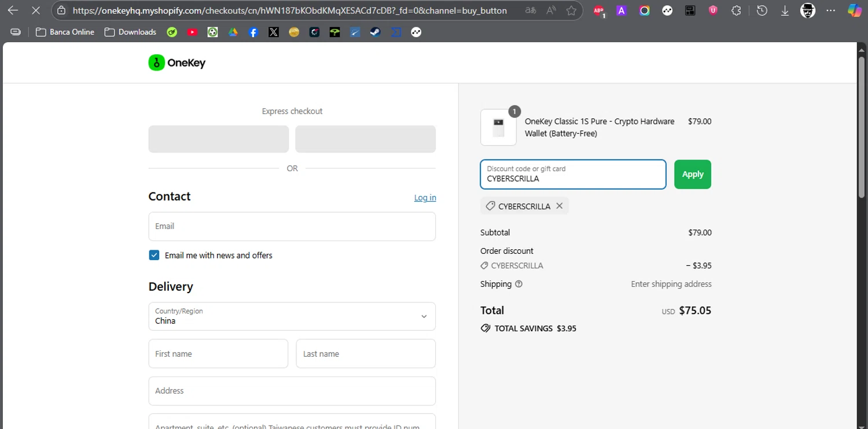Image resolution: width=868 pixels, height=429 pixels.
Task: Focus the Apartment, suite, etc. field
Action: [292, 421]
